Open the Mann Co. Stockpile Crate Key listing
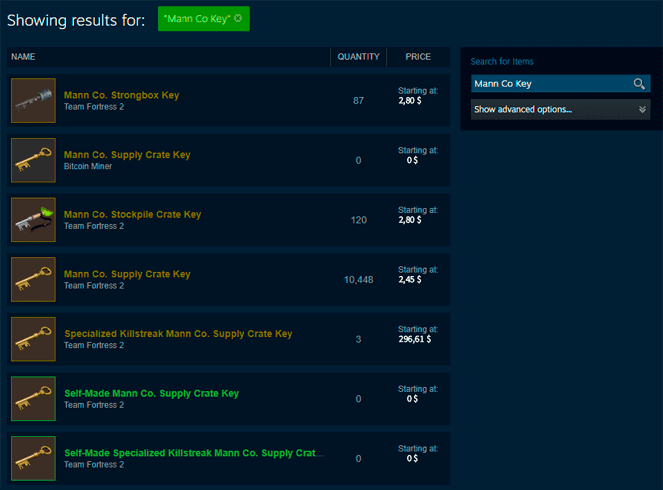 point(132,214)
